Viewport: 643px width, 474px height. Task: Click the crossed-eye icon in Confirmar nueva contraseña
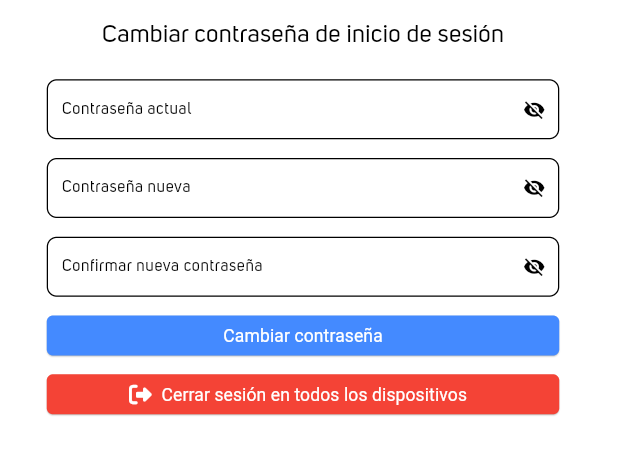(534, 266)
